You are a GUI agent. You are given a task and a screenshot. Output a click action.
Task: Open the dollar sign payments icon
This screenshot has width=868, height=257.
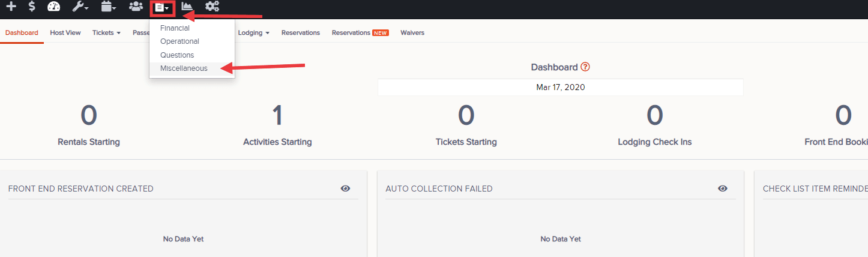click(x=32, y=7)
